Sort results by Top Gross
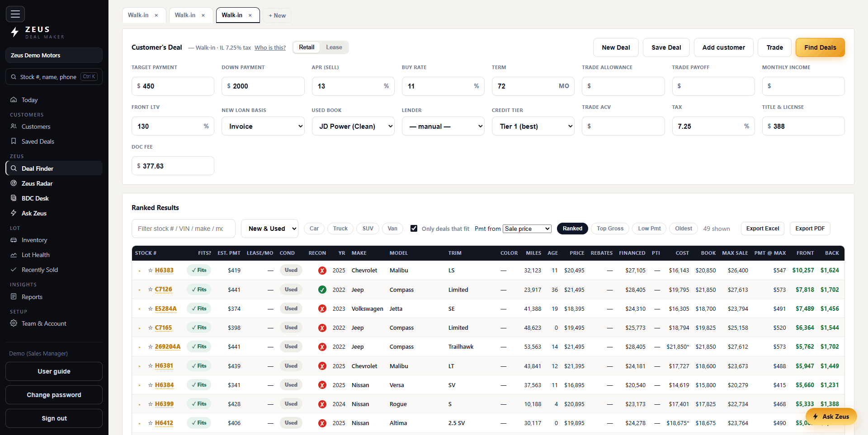The image size is (868, 435). (610, 229)
